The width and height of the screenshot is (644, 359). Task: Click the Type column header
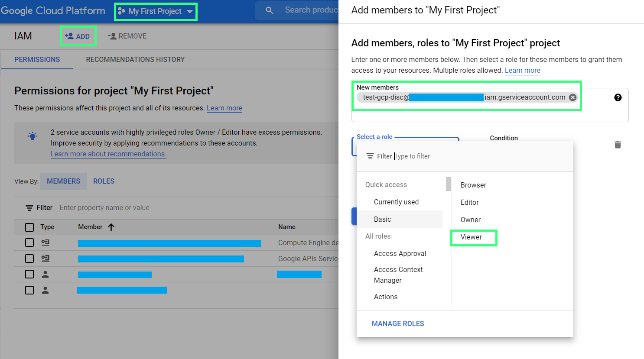point(47,227)
